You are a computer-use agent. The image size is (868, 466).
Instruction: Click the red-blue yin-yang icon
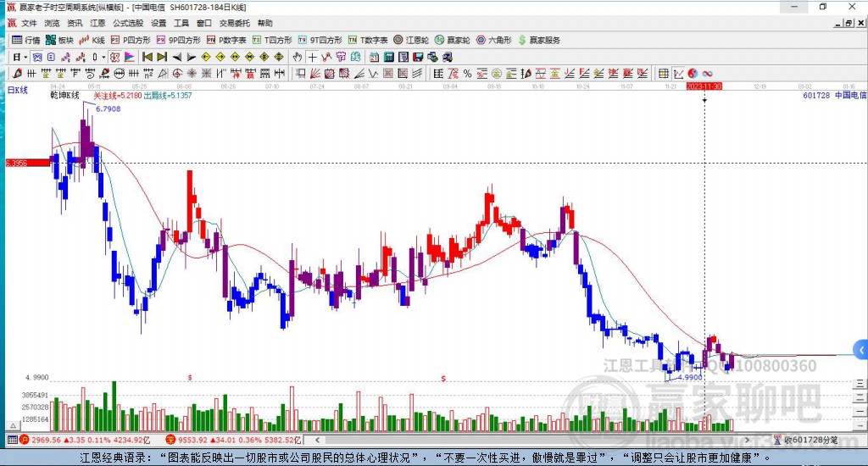(693, 74)
